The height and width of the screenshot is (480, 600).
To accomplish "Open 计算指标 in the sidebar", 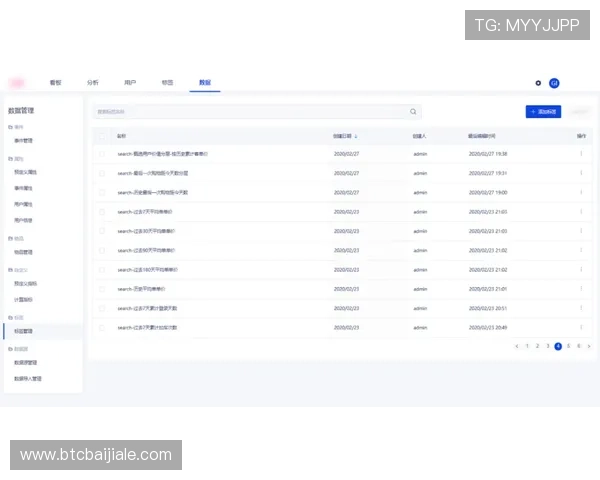I will [23, 300].
